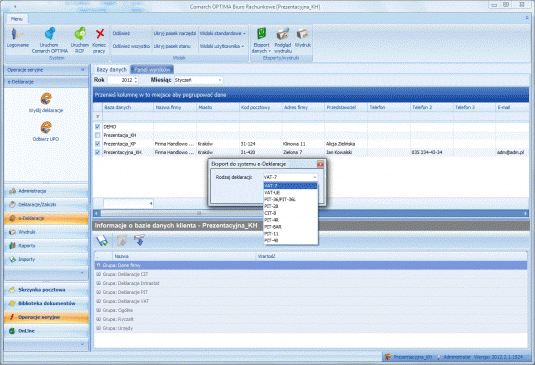
Task: Click the horizontal scrollbar left arrow
Action: tap(97, 213)
